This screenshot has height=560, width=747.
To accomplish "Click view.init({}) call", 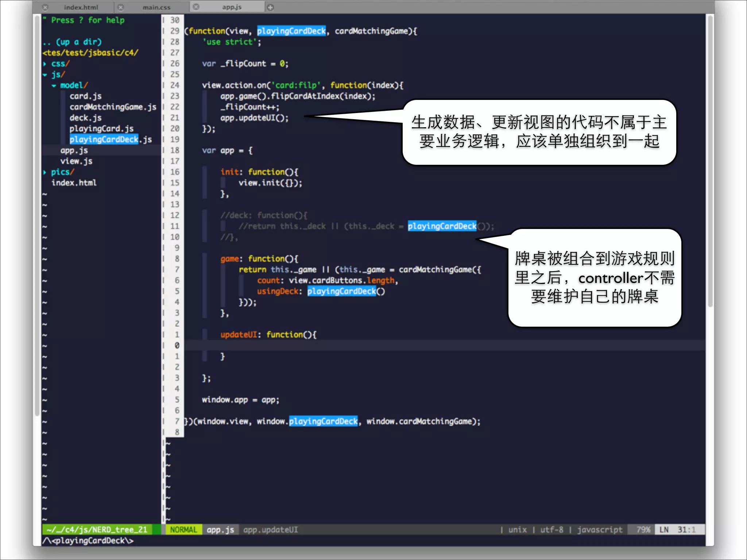I will click(x=270, y=183).
